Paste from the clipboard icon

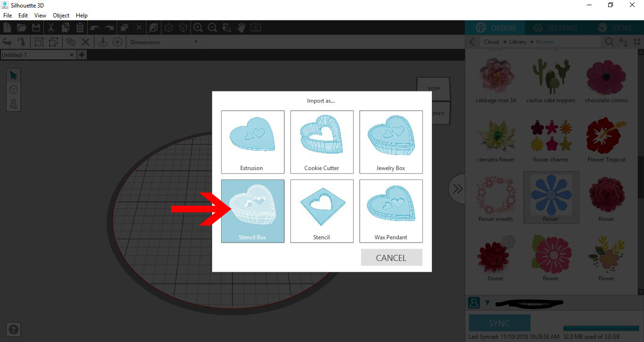tap(79, 28)
